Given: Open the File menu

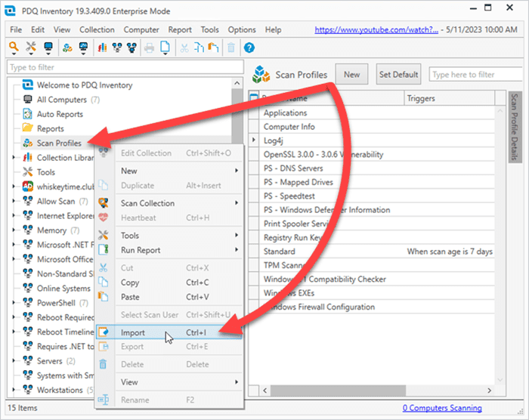Looking at the screenshot, I should [x=16, y=29].
